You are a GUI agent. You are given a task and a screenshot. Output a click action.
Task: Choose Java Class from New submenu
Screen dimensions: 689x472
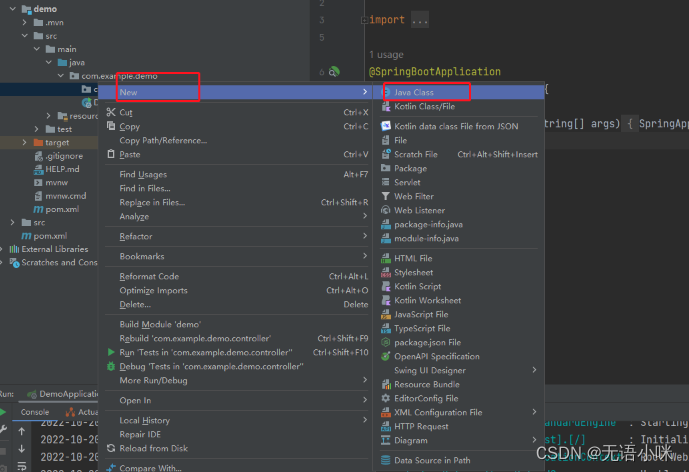(458, 92)
